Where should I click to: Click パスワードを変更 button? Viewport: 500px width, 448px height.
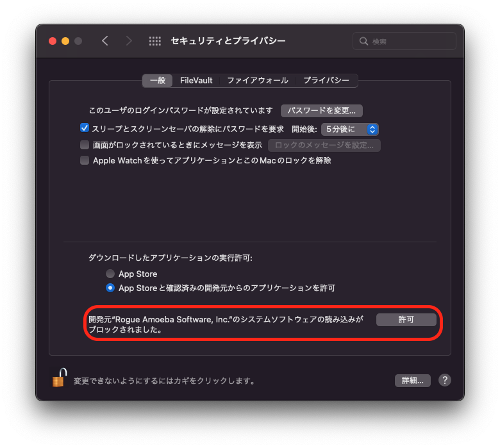[321, 111]
